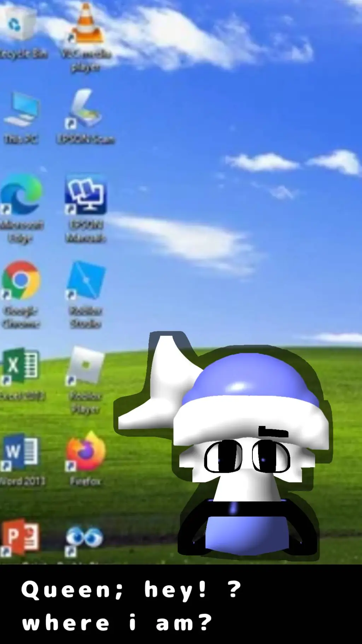
Task: Open Firefox browser shortcut
Action: [x=86, y=452]
